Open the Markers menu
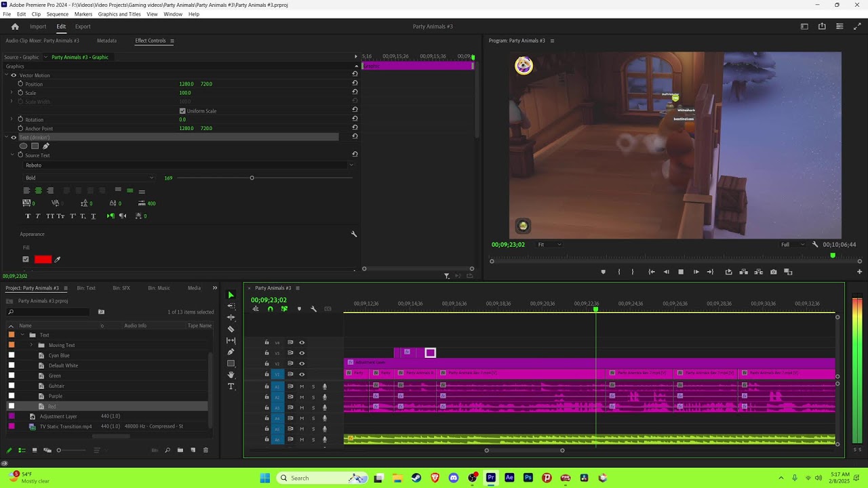Viewport: 868px width, 488px height. click(x=83, y=14)
